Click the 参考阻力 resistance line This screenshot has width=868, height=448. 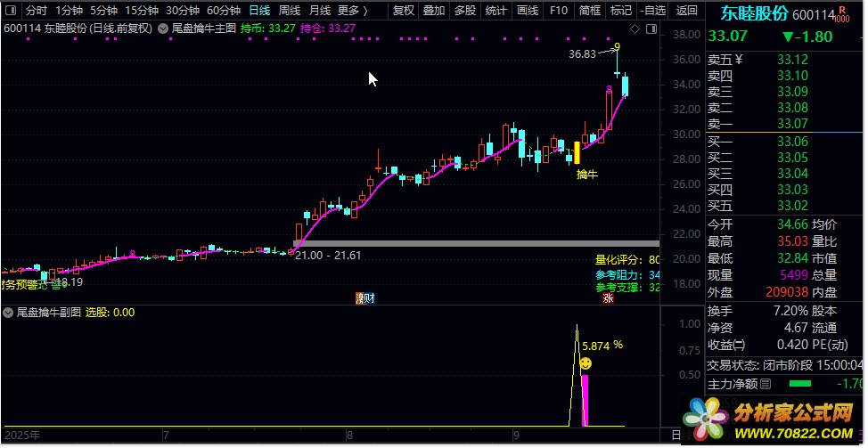coord(627,274)
